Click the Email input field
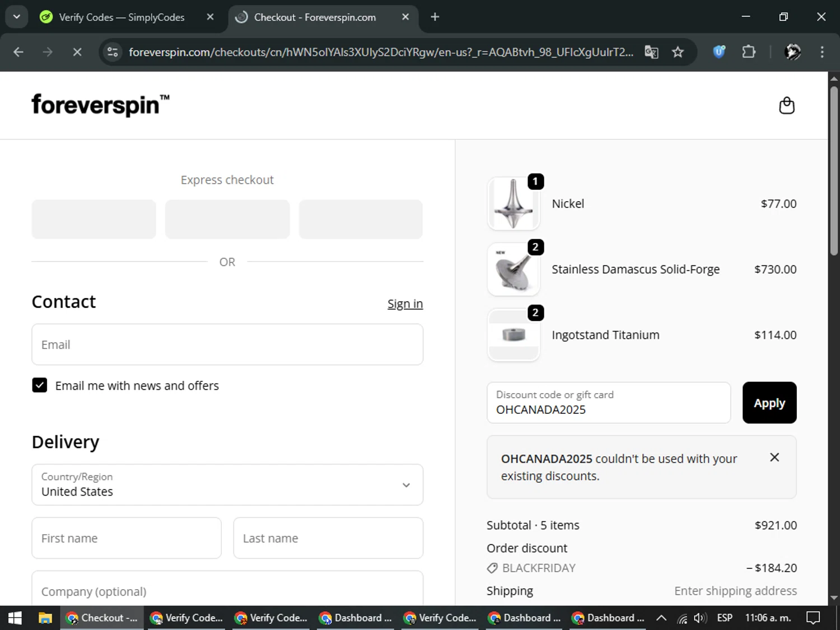Screen dimensions: 840x630 (x=227, y=344)
